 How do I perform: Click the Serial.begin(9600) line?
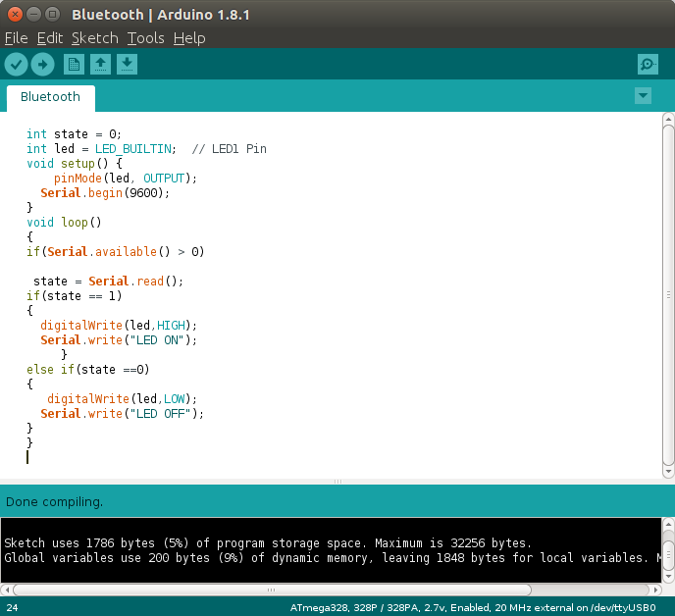point(105,193)
